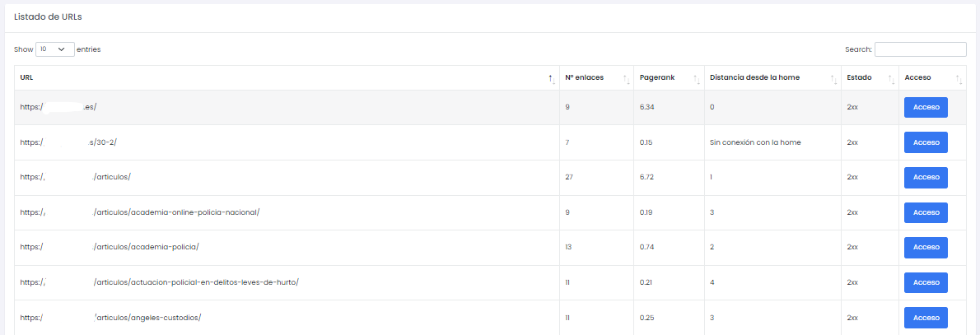Click Pagerank value 6.72
This screenshot has height=335, width=980.
646,178
